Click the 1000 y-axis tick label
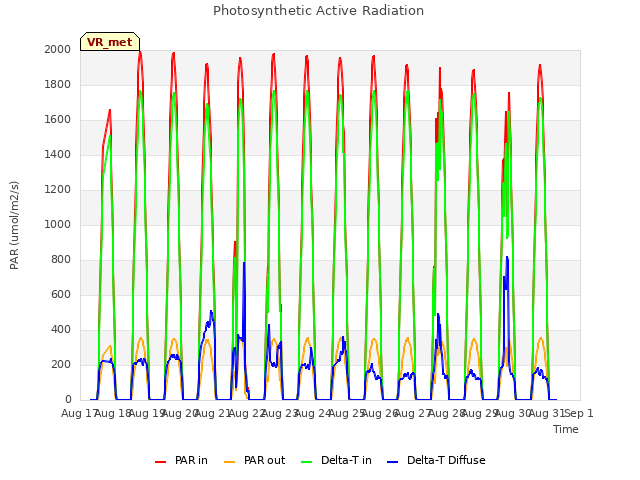 (58, 224)
